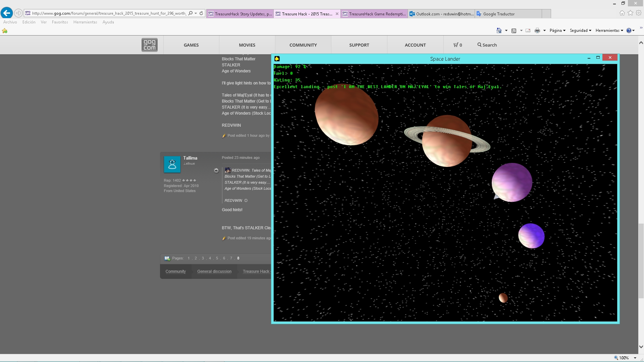
Task: Open browser settings gear icon
Action: pyautogui.click(x=639, y=13)
